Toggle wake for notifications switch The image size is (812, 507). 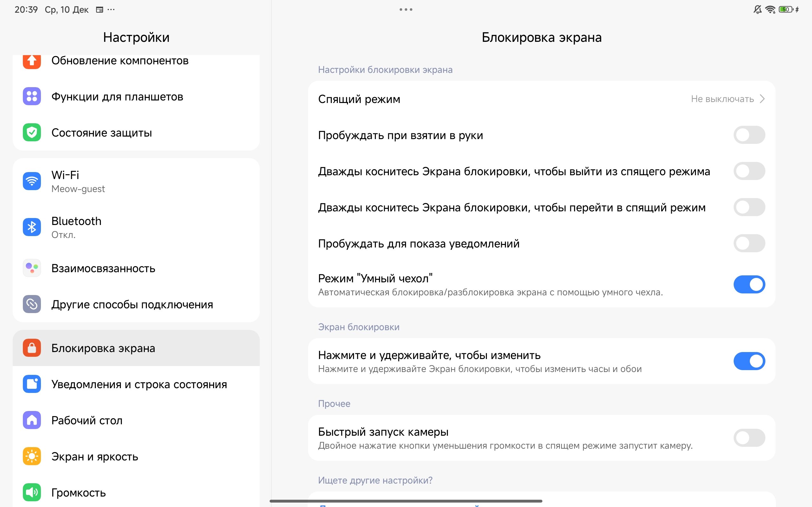coord(749,243)
